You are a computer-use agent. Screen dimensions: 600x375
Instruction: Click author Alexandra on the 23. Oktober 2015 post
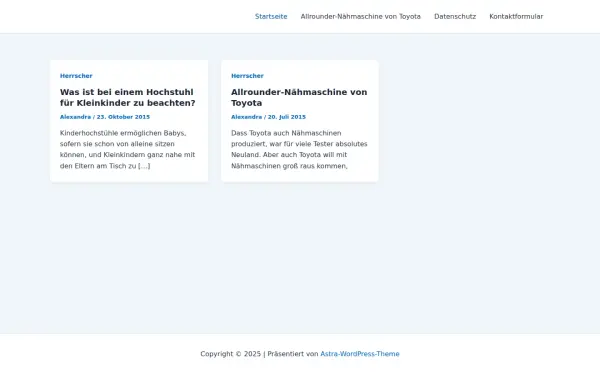[x=75, y=117]
